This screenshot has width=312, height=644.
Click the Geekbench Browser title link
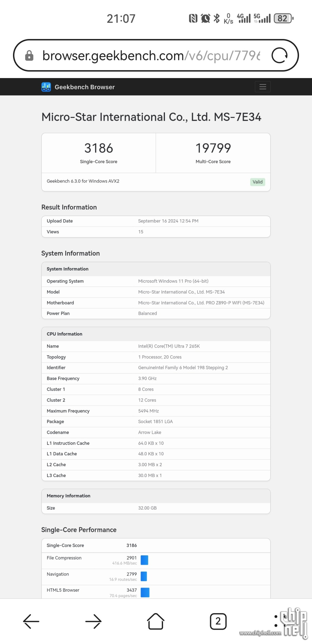(x=85, y=87)
